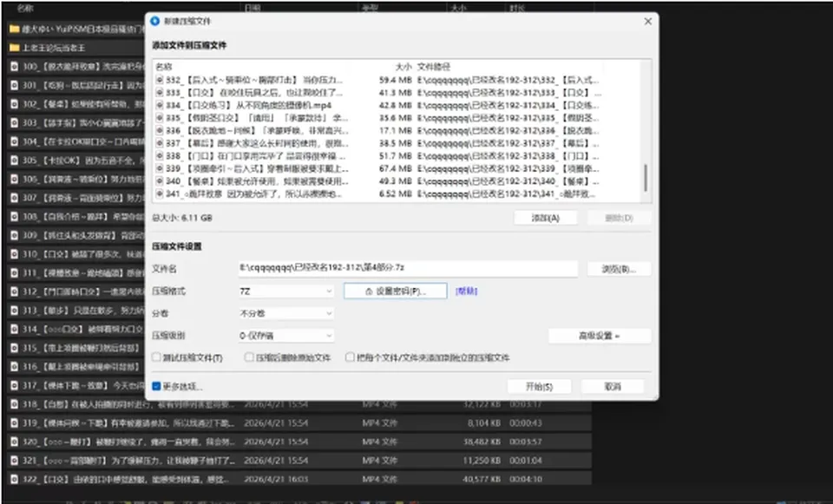Select file 337 icon in the archive list
This screenshot has height=504, width=833.
(x=160, y=143)
